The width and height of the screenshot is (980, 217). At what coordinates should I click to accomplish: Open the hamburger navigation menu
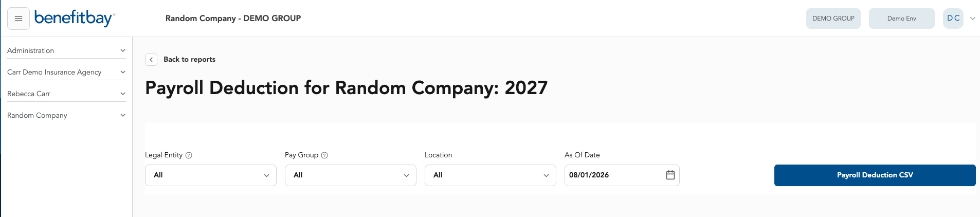coord(19,19)
